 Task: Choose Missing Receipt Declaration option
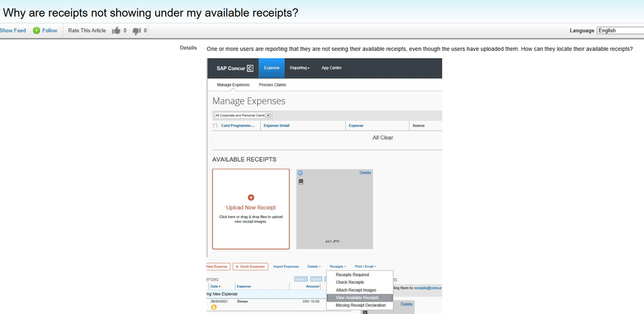click(x=360, y=306)
